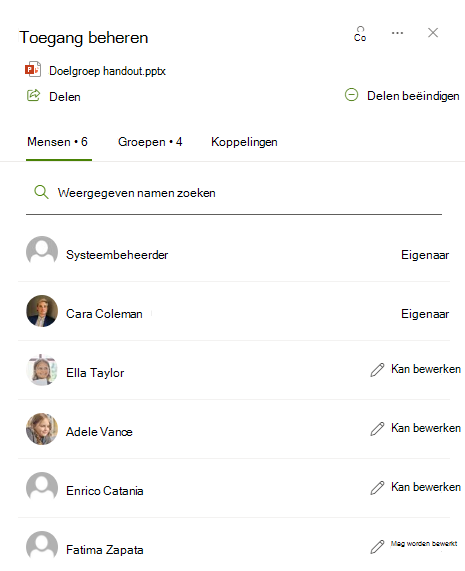Click the pencil icon for Adele Vance
The image size is (465, 571).
pyautogui.click(x=377, y=429)
